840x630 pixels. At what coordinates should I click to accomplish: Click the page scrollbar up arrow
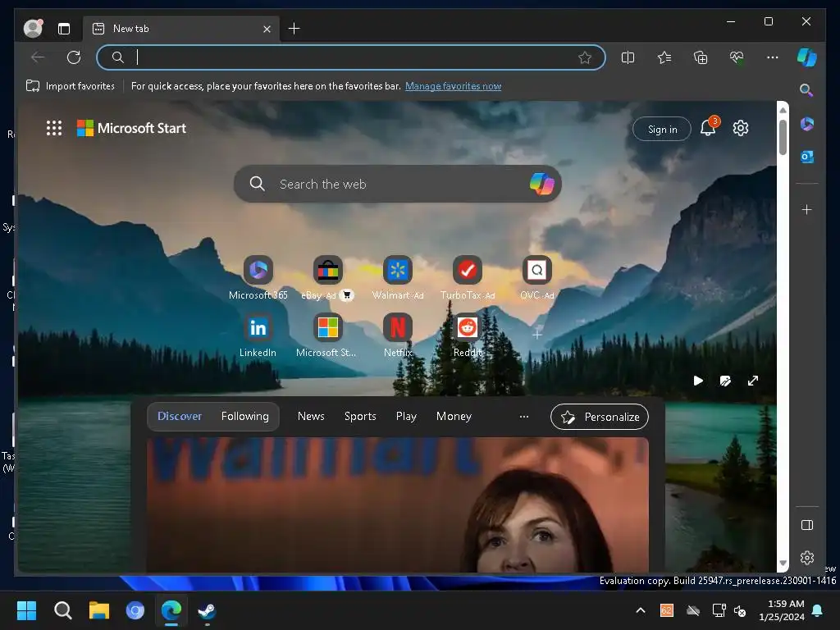pos(783,110)
